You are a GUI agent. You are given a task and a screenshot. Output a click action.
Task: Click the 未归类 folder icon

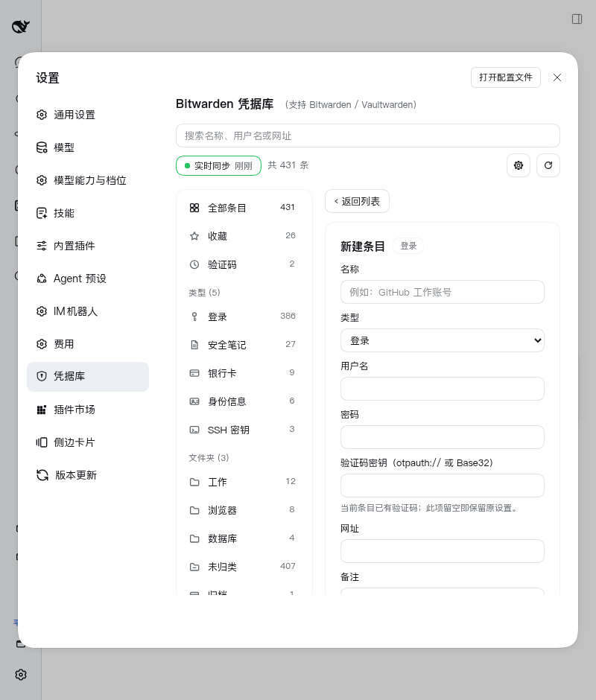pyautogui.click(x=194, y=567)
